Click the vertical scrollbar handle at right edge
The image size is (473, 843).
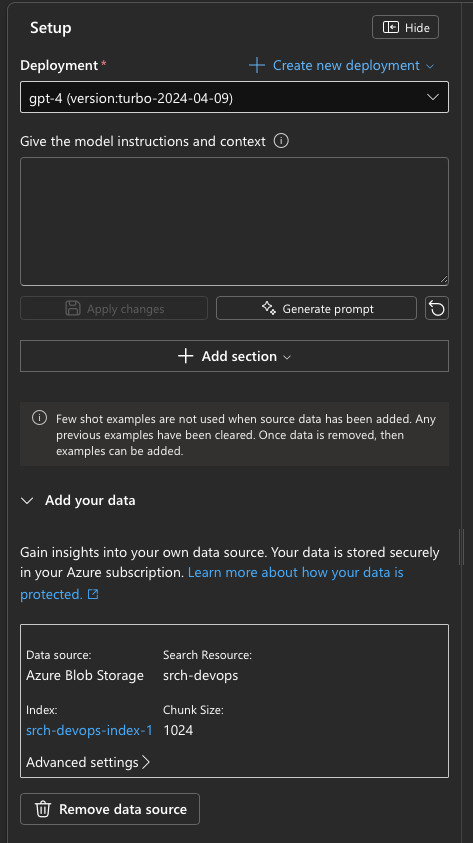[461, 547]
